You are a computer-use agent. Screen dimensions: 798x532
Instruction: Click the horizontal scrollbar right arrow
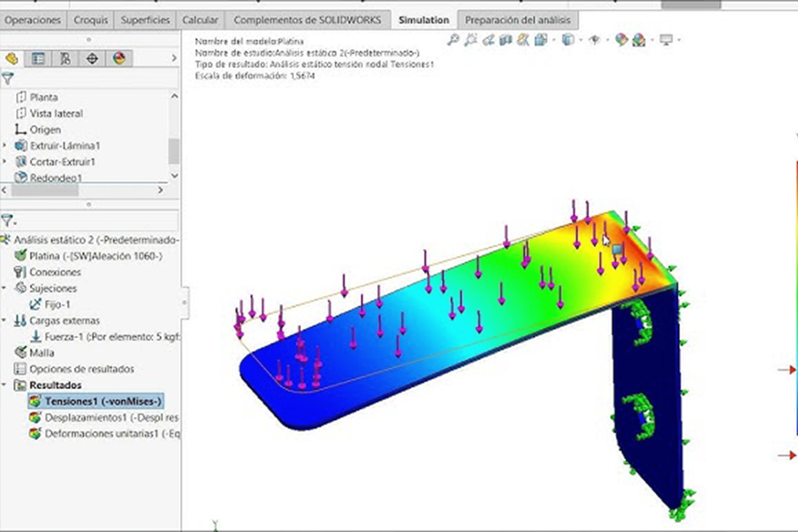pyautogui.click(x=160, y=190)
